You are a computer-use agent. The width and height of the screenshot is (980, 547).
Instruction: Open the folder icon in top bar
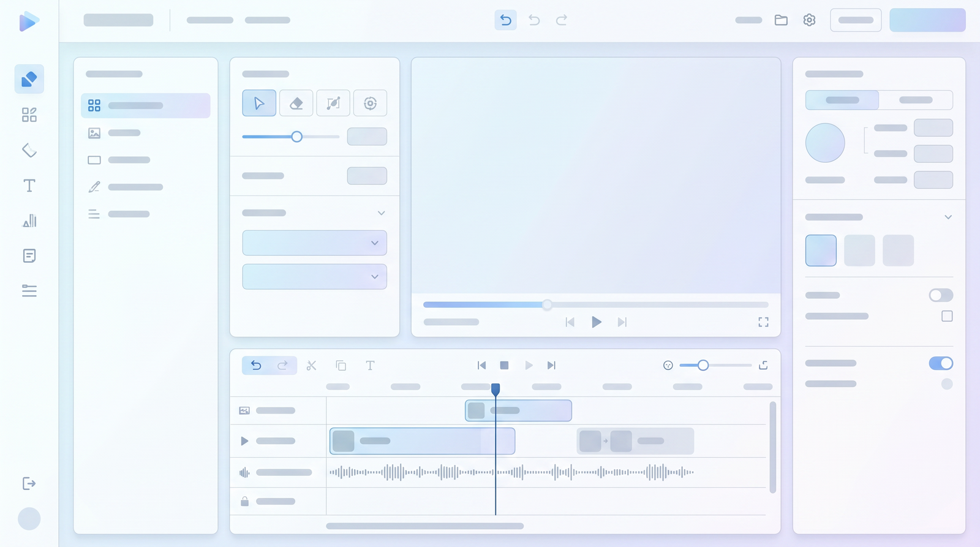pos(781,20)
